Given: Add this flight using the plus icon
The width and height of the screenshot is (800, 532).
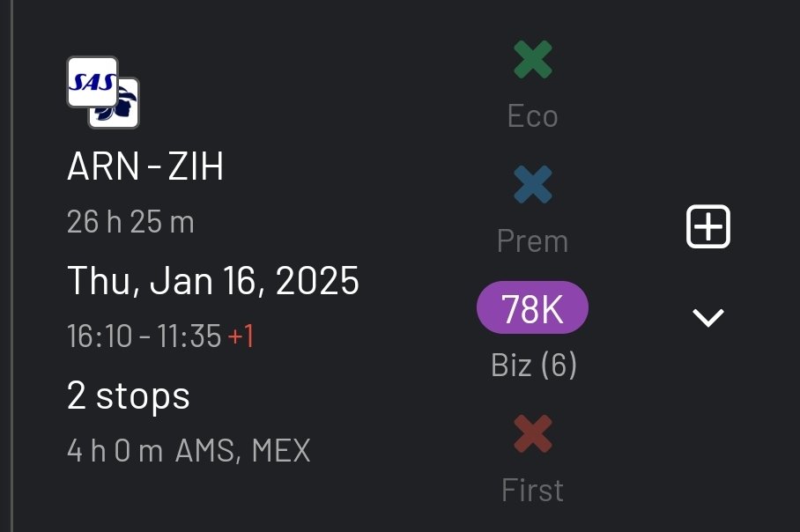Looking at the screenshot, I should pos(708,227).
